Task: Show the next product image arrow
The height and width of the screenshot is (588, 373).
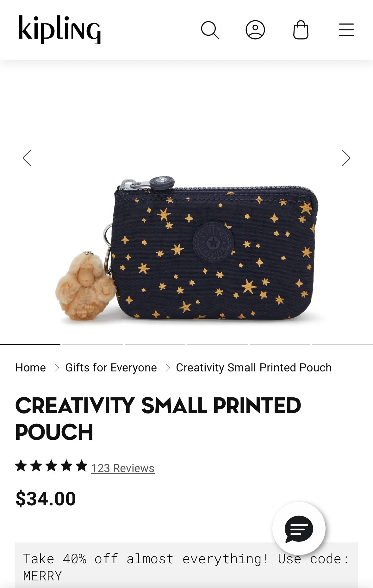Action: click(346, 158)
